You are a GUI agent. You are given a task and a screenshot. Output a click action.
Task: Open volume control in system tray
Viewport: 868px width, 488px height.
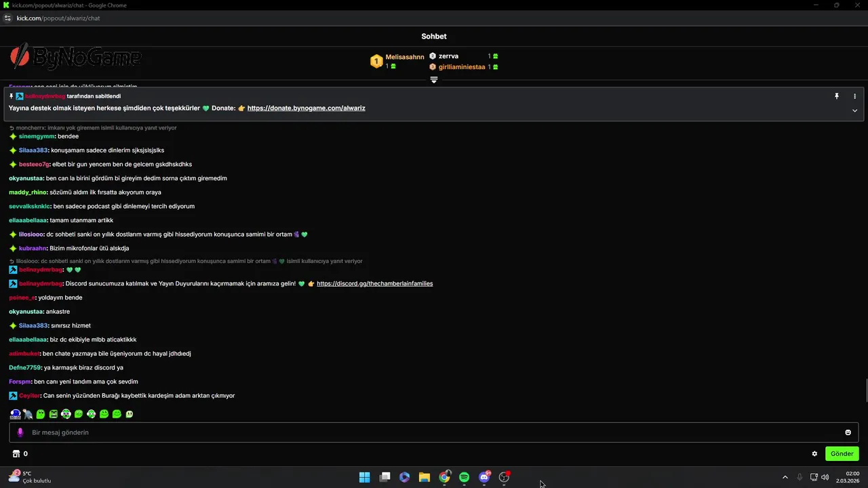point(825,477)
